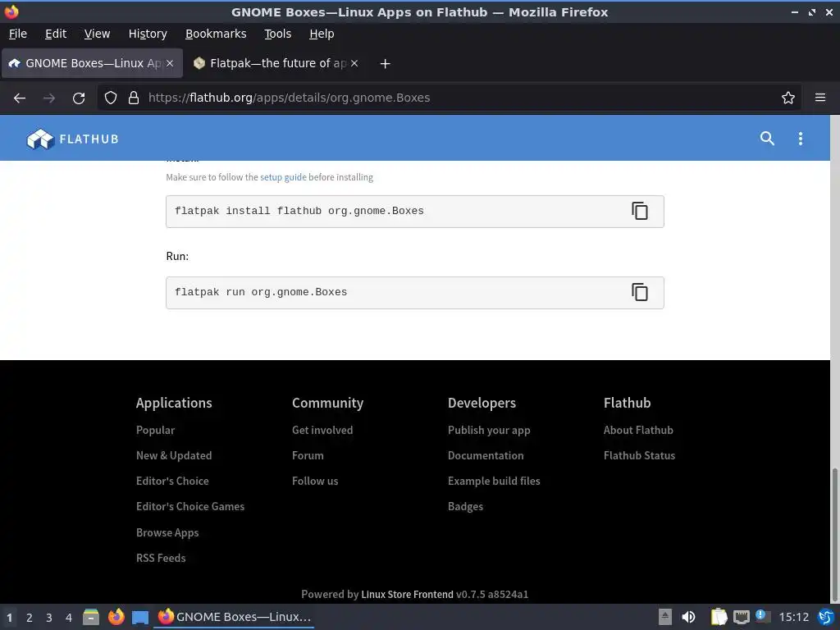Click the Flathub logo
The height and width of the screenshot is (630, 840).
tap(72, 139)
